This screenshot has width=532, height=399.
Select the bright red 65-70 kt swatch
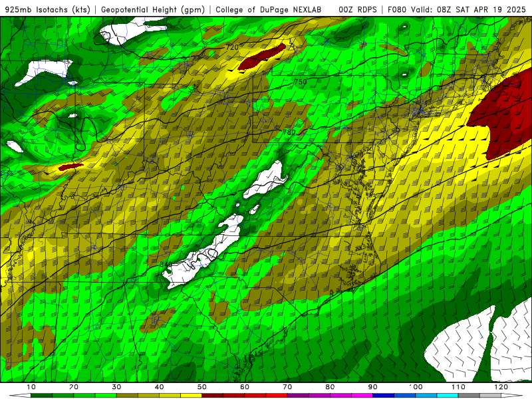[277, 396]
